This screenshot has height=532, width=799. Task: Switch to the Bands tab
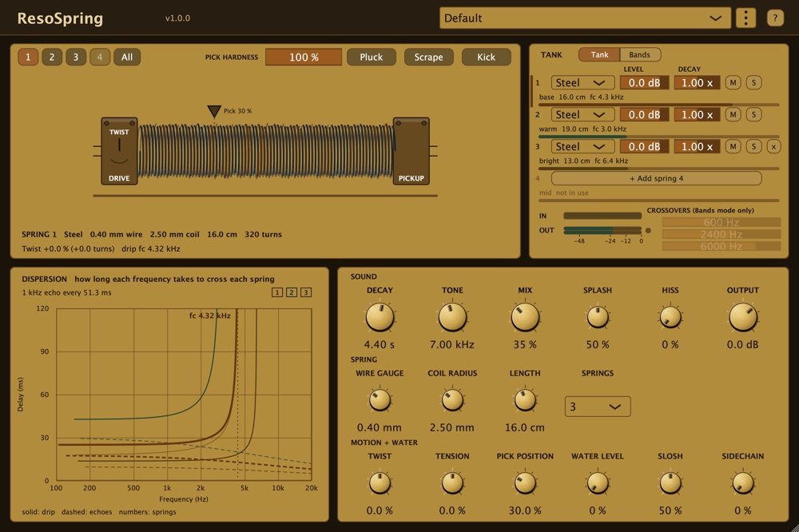point(639,54)
